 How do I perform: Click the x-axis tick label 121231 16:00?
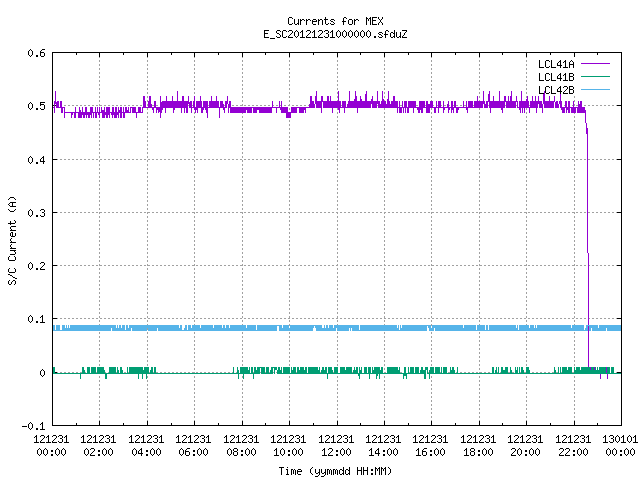pos(430,445)
